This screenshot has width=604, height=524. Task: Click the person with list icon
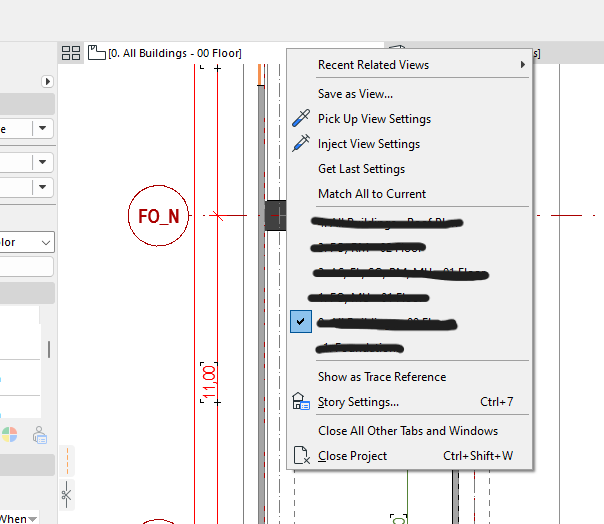point(40,435)
